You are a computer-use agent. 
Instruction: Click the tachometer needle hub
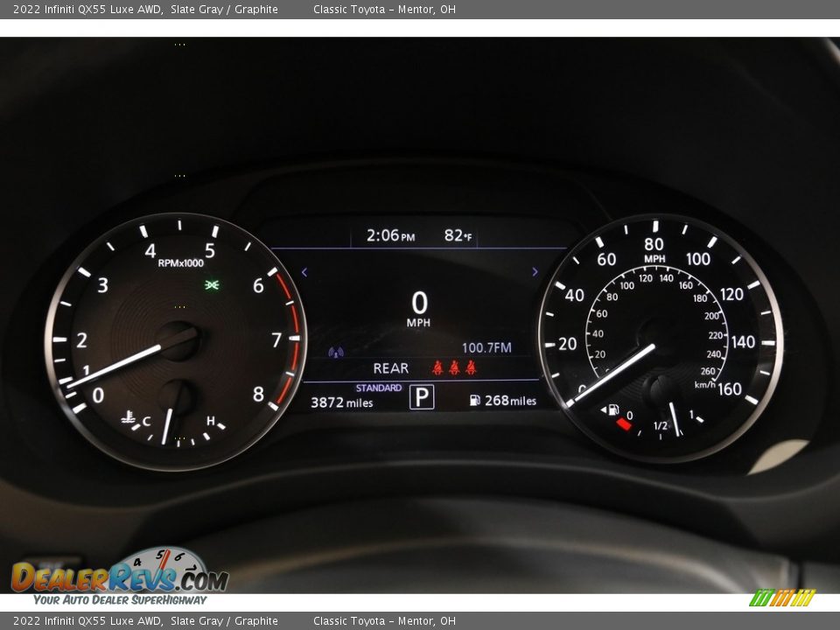pyautogui.click(x=178, y=340)
